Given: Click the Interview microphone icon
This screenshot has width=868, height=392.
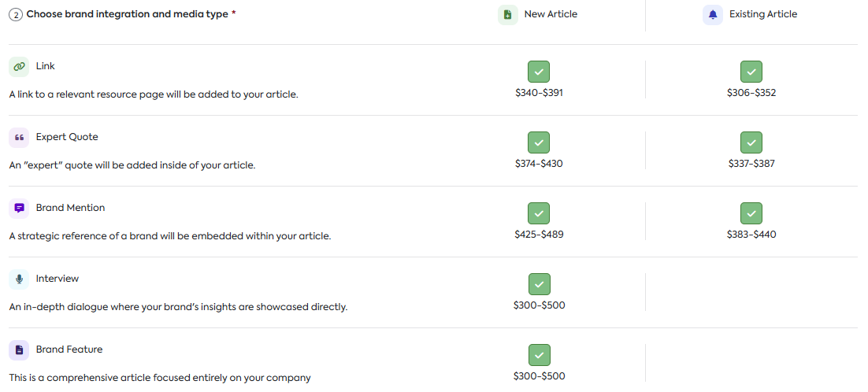Looking at the screenshot, I should pos(19,279).
